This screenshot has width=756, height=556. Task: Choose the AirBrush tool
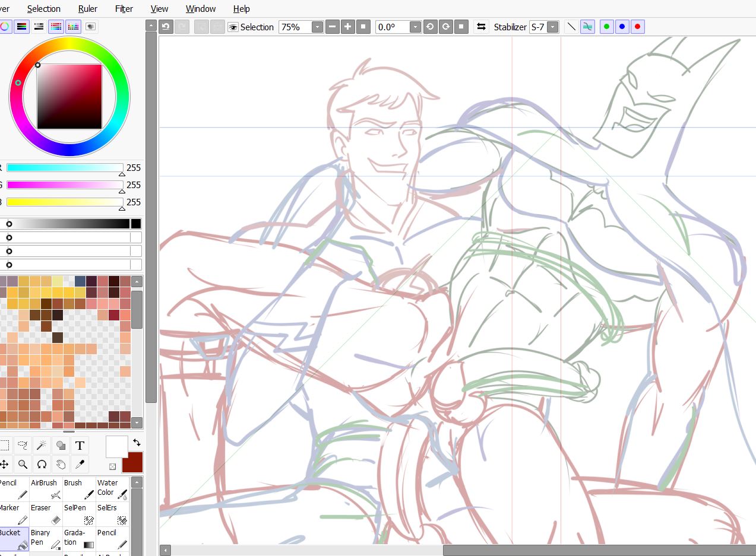click(x=46, y=489)
